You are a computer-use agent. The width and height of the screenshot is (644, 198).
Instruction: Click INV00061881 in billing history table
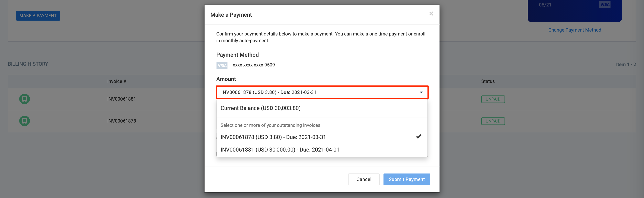click(x=121, y=99)
